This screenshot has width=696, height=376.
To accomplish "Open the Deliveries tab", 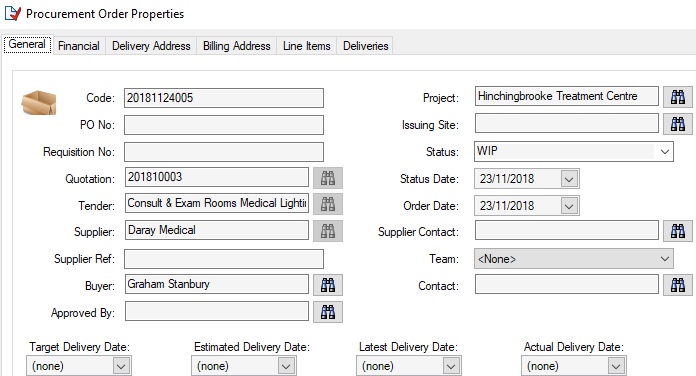I will [x=365, y=46].
